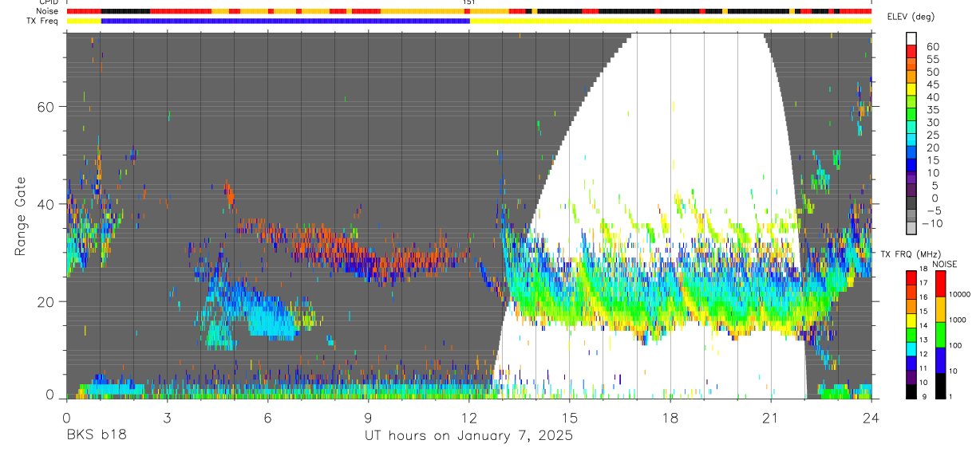
Task: Click the blue segment of the TX Freq strip
Action: point(285,21)
